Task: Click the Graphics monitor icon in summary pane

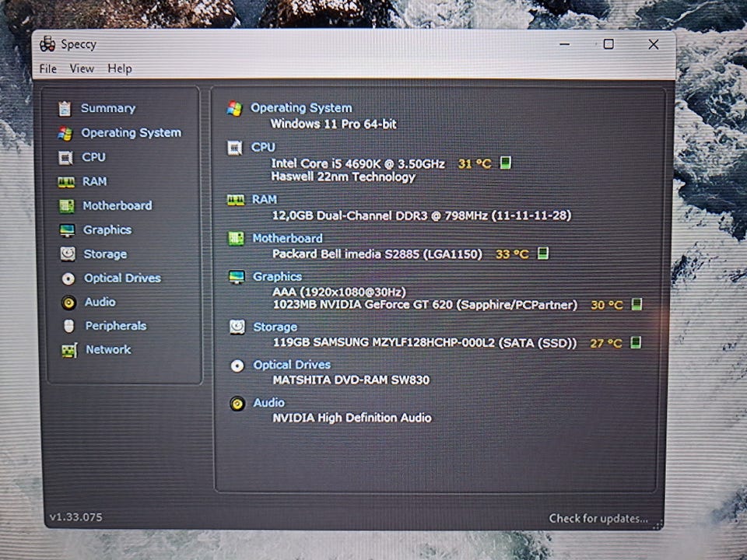Action: click(237, 277)
